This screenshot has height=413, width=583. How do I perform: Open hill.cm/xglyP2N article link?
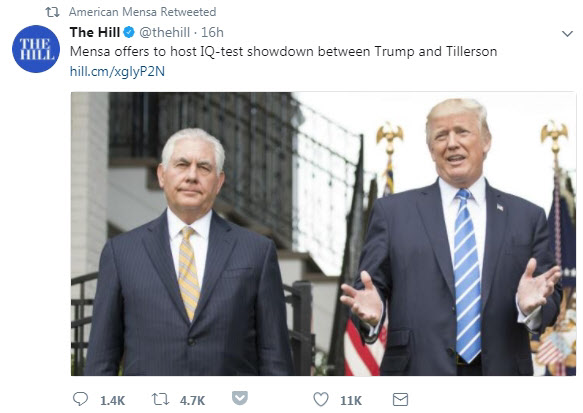pyautogui.click(x=117, y=71)
